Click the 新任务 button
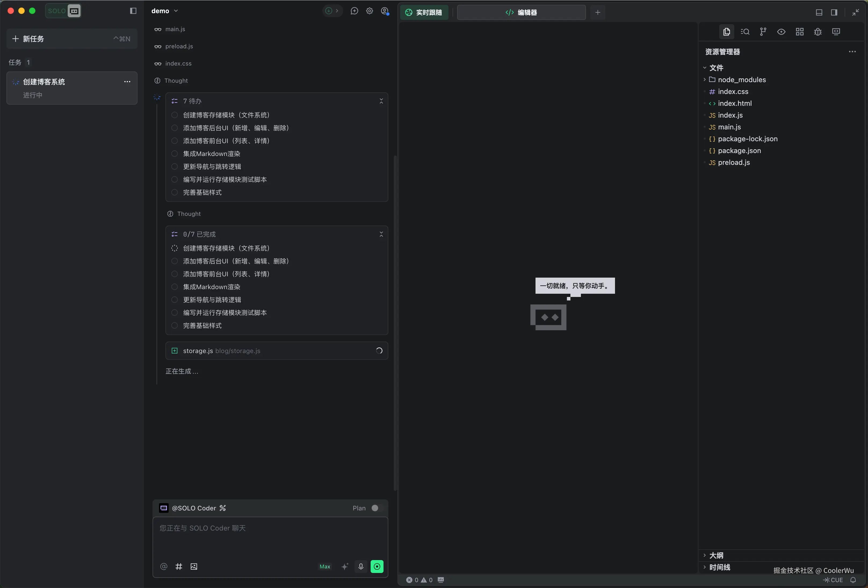The height and width of the screenshot is (588, 868). [72, 39]
